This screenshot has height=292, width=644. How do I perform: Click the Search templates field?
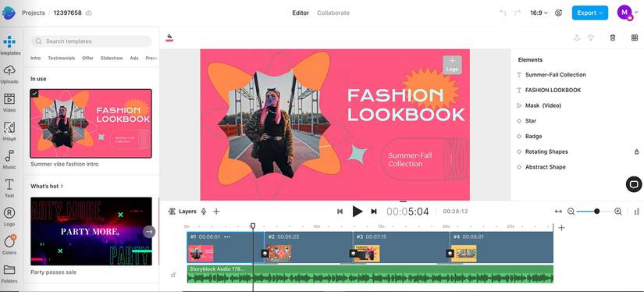click(91, 41)
